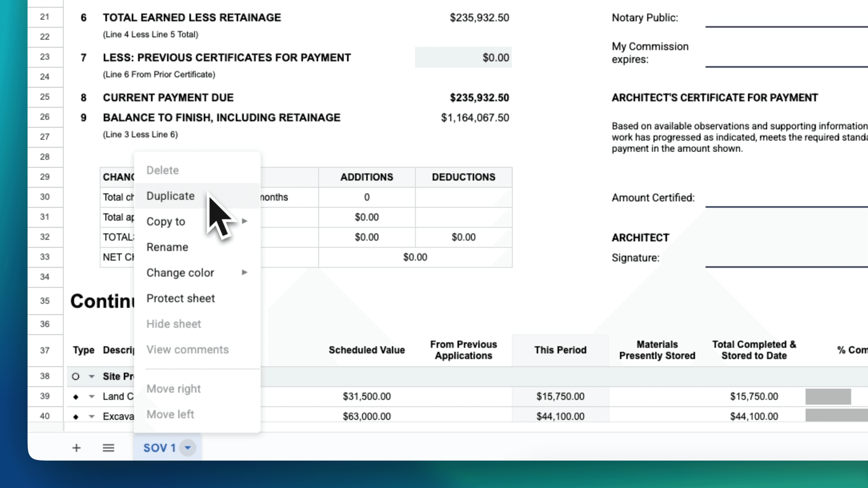Click the $235,932.50 current payment due cell

coord(479,98)
